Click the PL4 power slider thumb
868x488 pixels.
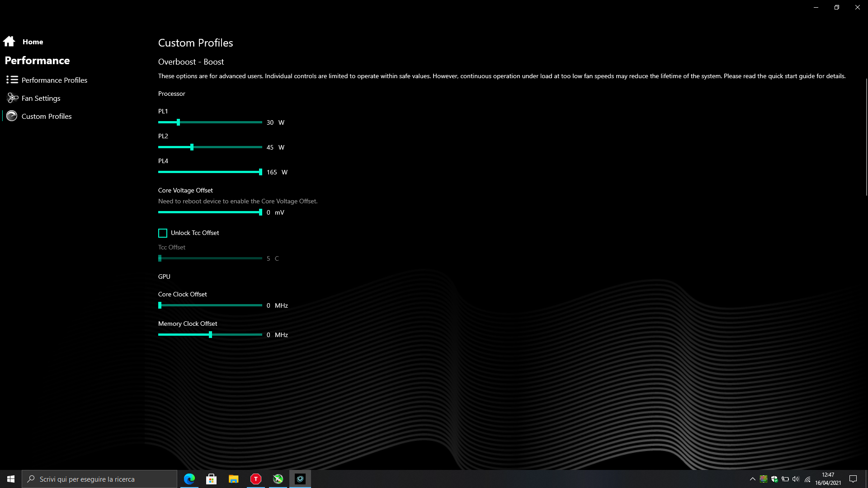pyautogui.click(x=260, y=172)
